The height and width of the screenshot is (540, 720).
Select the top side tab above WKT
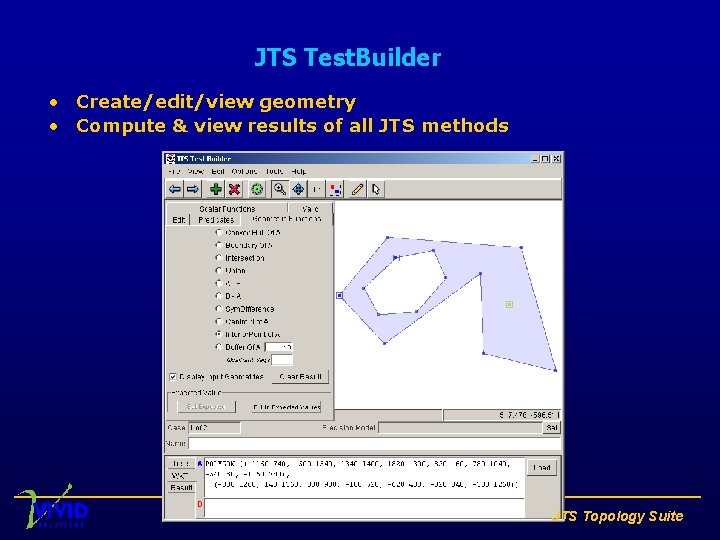pos(180,464)
